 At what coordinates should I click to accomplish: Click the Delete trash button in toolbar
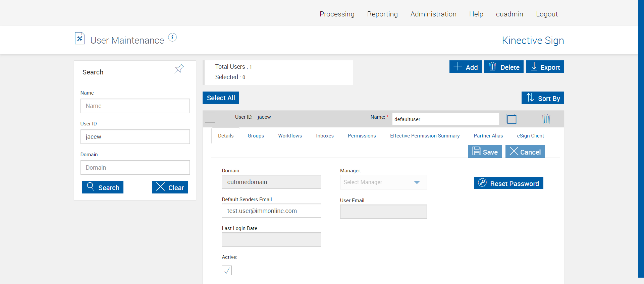point(503,67)
